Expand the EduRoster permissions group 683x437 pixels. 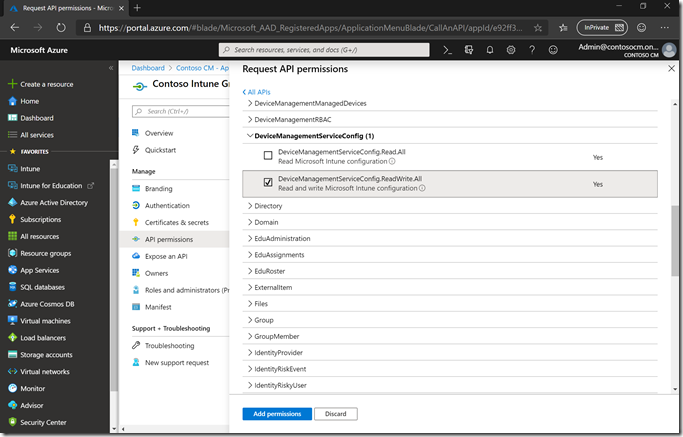[x=270, y=270]
